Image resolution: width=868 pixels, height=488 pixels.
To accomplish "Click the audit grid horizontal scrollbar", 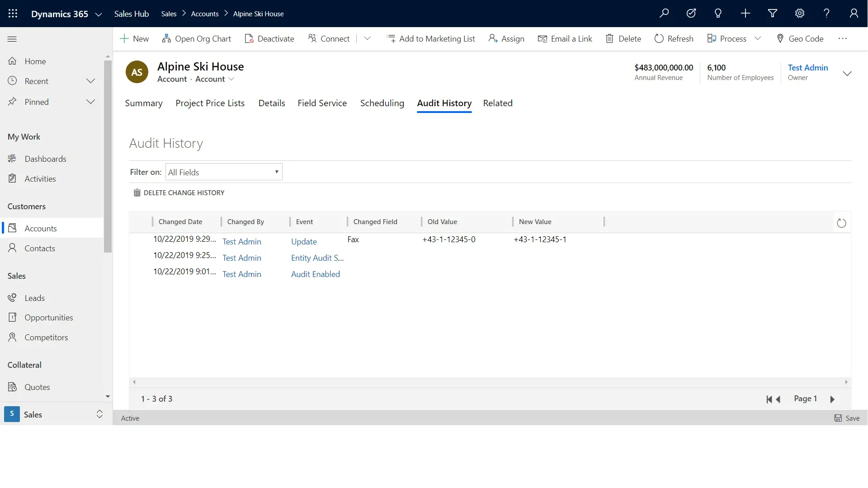I will coord(490,382).
